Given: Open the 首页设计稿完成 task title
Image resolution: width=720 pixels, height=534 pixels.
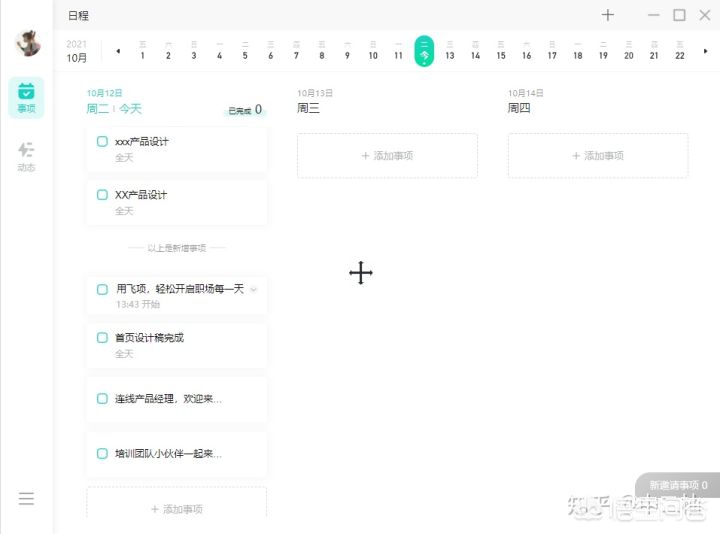Looking at the screenshot, I should click(149, 338).
